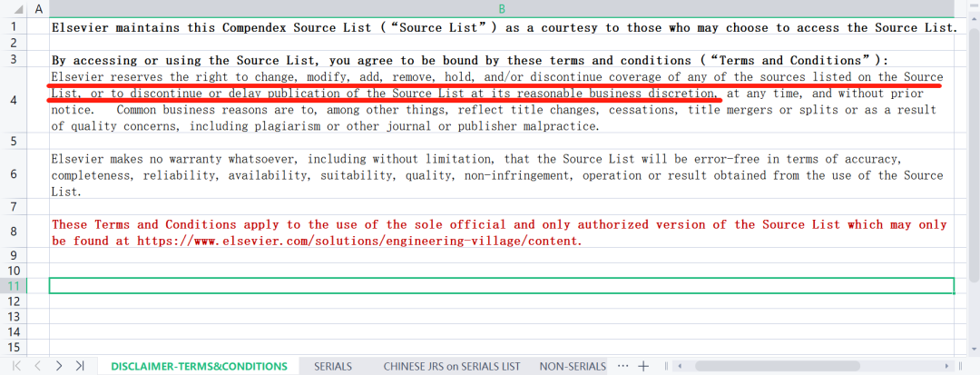The height and width of the screenshot is (375, 980).
Task: Select column B header
Action: pos(502,9)
